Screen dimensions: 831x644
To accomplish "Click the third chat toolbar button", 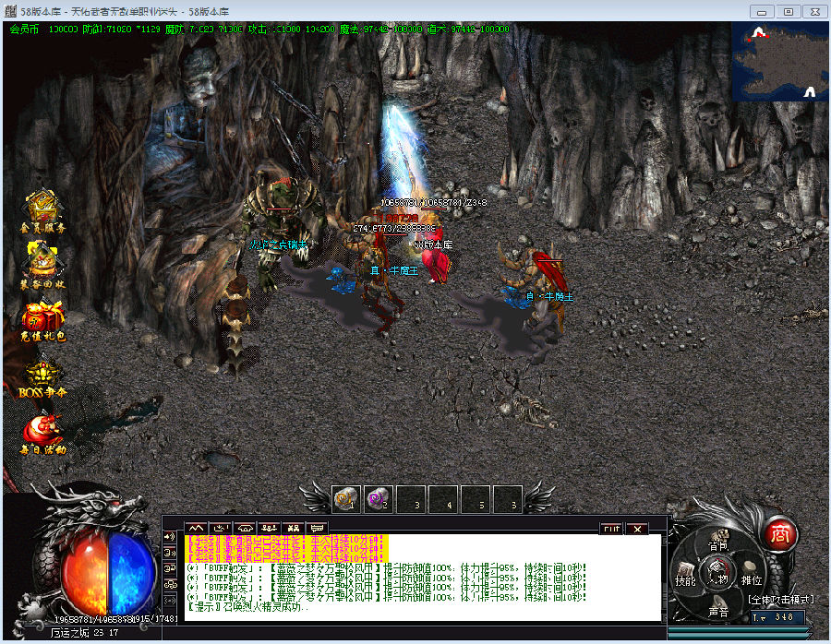I will coord(245,528).
